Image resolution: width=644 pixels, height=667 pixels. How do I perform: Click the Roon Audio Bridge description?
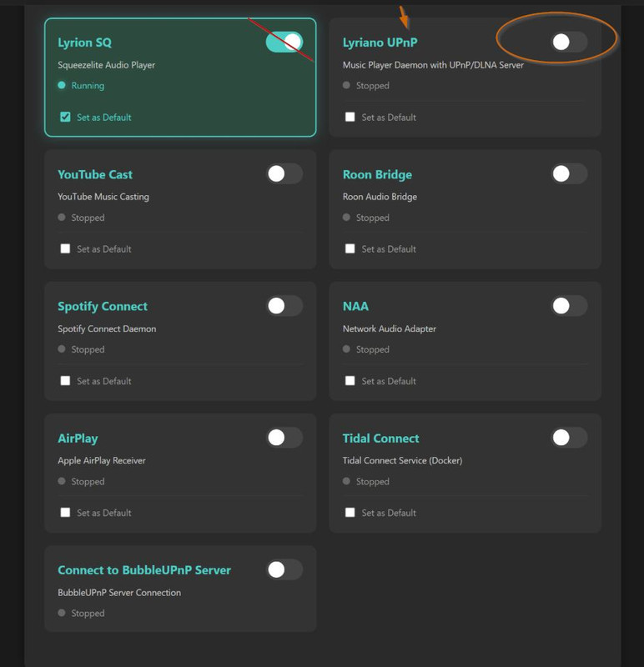[x=380, y=197]
